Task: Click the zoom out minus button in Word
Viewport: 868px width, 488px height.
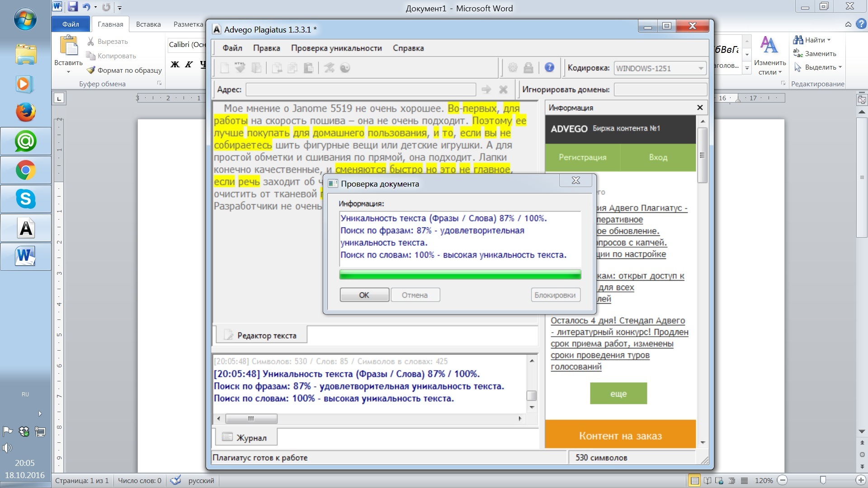Action: click(x=783, y=480)
